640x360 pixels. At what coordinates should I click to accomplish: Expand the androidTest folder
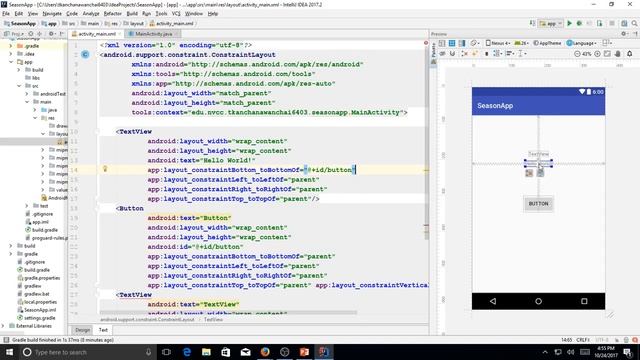[x=27, y=94]
